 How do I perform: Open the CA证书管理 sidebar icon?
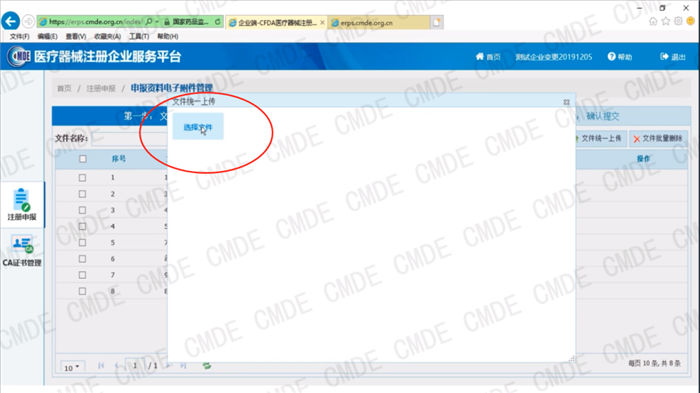coord(21,251)
